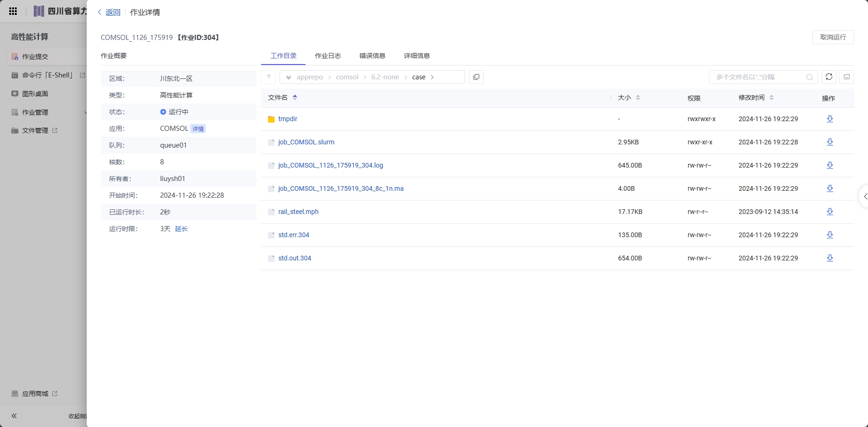Sort by modified time column

(772, 97)
